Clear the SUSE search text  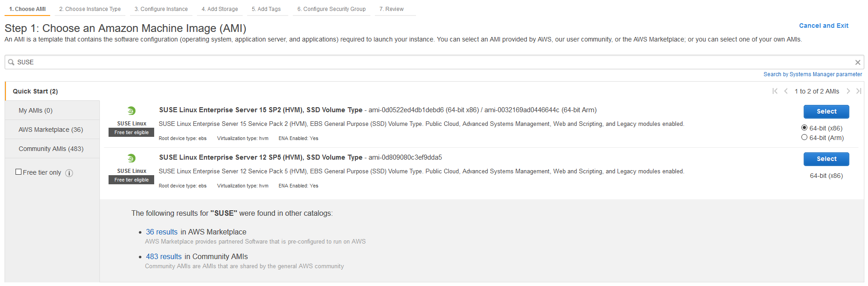(x=858, y=62)
